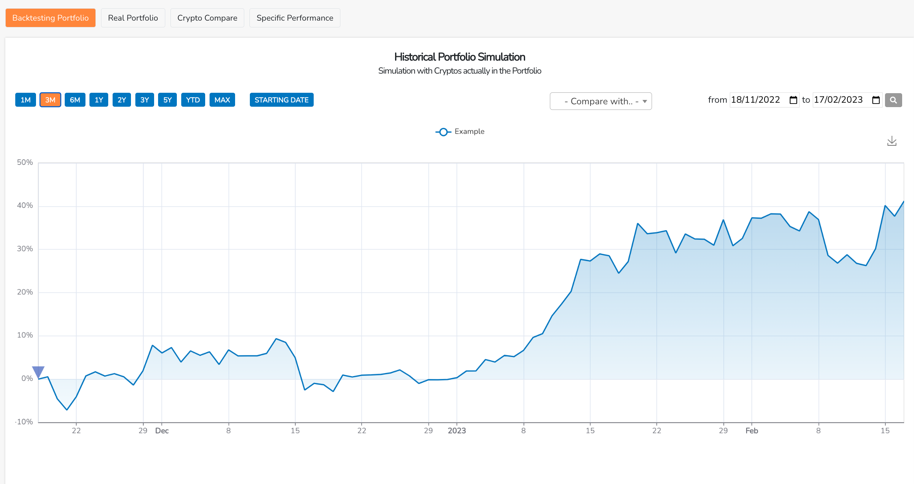914x484 pixels.
Task: Open the Crypto Compare tab
Action: pos(207,18)
